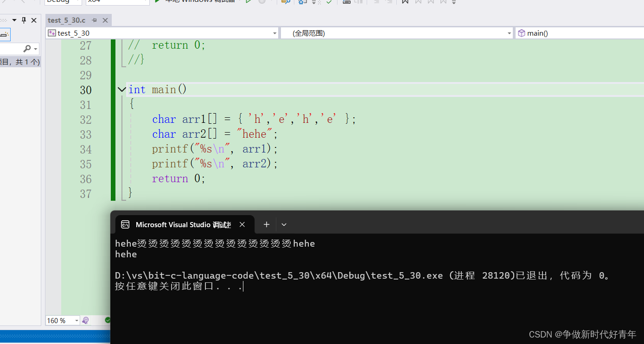Click the line char arr2[] = "hehe"

pyautogui.click(x=215, y=134)
